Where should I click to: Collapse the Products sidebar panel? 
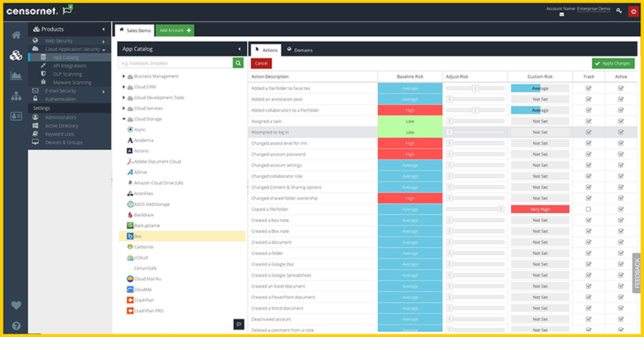(x=104, y=29)
